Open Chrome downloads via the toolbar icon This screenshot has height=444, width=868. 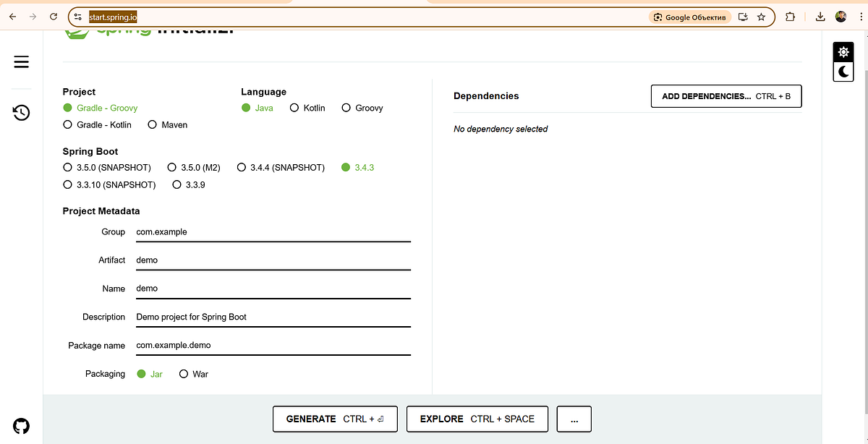[x=820, y=16]
